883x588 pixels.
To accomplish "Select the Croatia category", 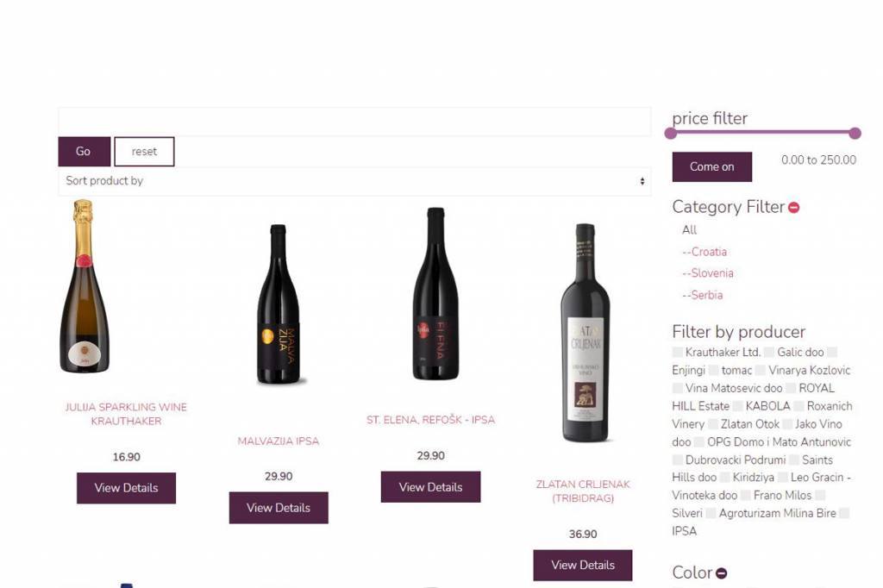I will click(x=705, y=252).
